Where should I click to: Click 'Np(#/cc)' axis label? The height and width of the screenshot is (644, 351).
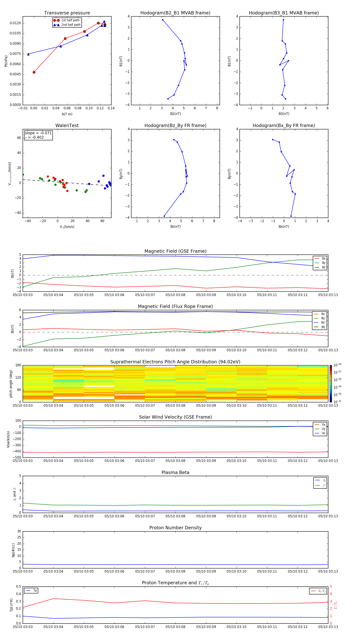13,550
